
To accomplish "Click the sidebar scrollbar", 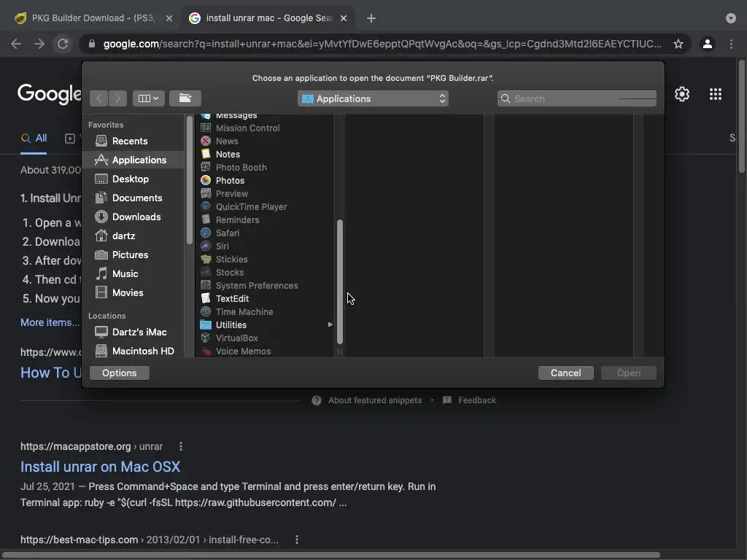I will [190, 181].
